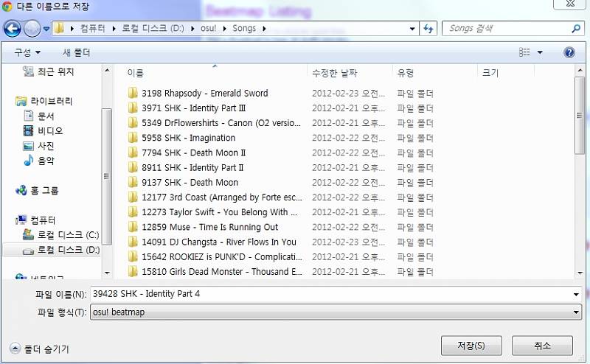The image size is (590, 364).
Task: Click the 취소 button
Action: (542, 346)
